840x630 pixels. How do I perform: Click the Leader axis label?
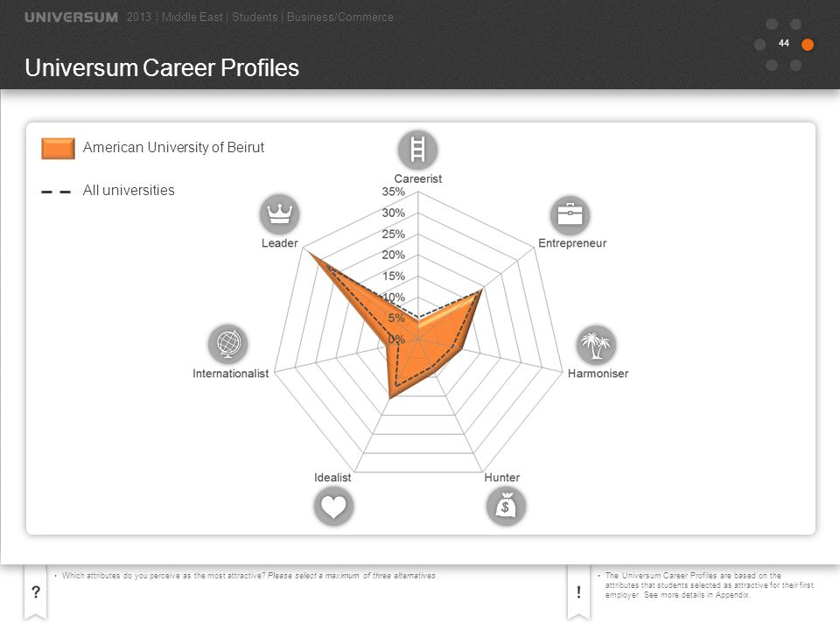tap(280, 243)
